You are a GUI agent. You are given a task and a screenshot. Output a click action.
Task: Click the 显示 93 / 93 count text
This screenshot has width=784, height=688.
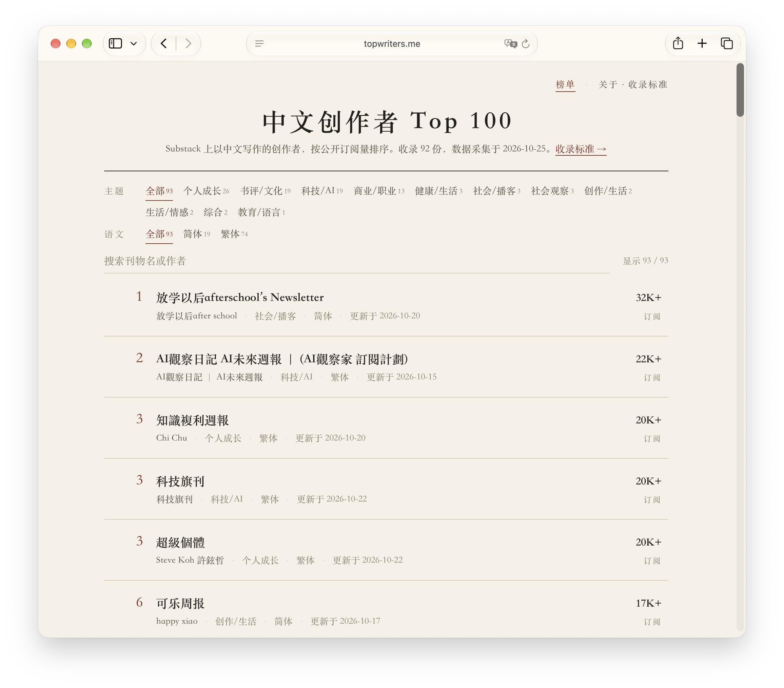point(645,261)
